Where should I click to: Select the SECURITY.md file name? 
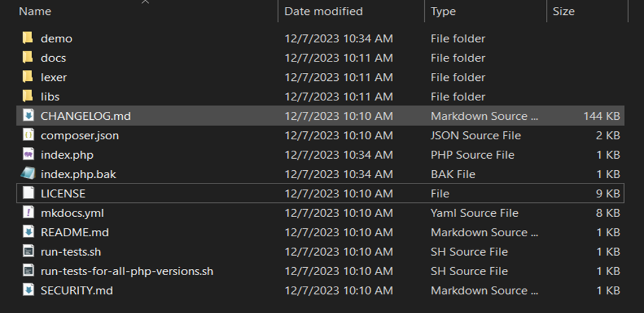(77, 291)
